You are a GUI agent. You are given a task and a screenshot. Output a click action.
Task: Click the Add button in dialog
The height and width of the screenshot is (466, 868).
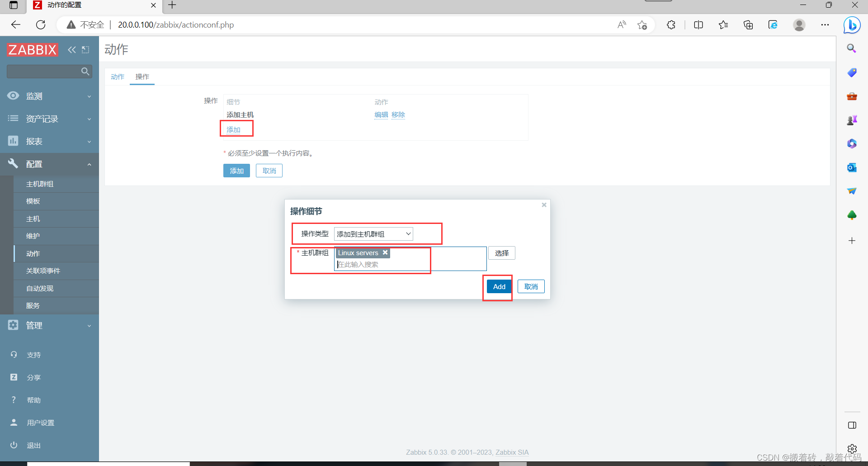pyautogui.click(x=499, y=286)
